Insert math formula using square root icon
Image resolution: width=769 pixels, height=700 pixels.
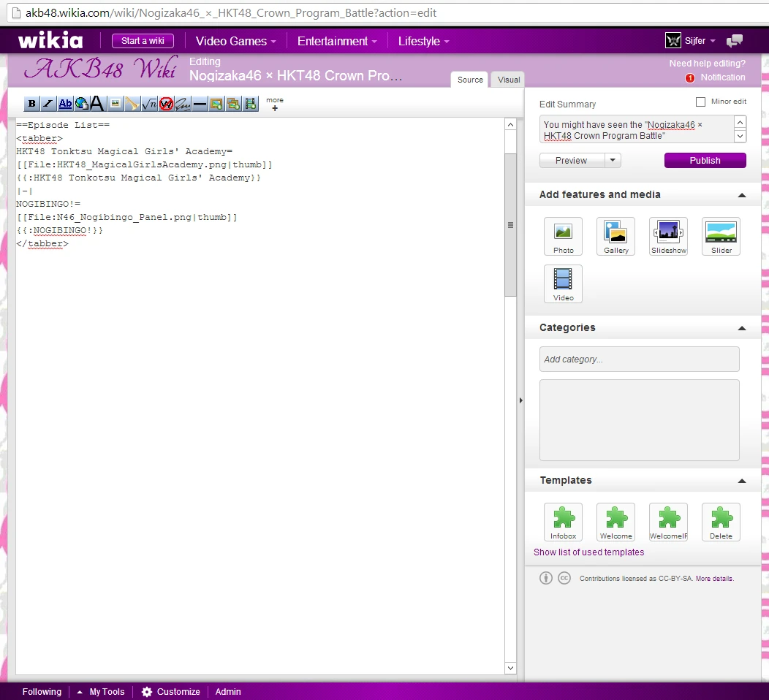(x=149, y=104)
